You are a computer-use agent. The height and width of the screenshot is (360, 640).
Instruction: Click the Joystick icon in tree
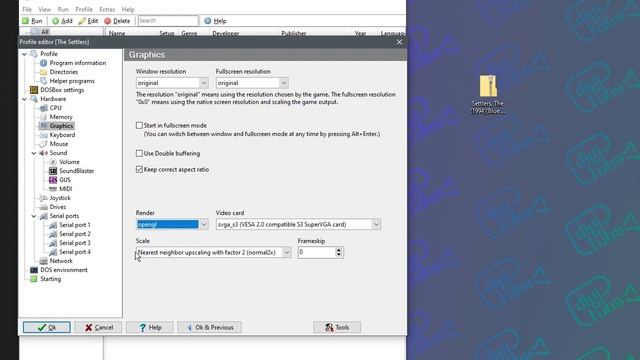coord(43,198)
